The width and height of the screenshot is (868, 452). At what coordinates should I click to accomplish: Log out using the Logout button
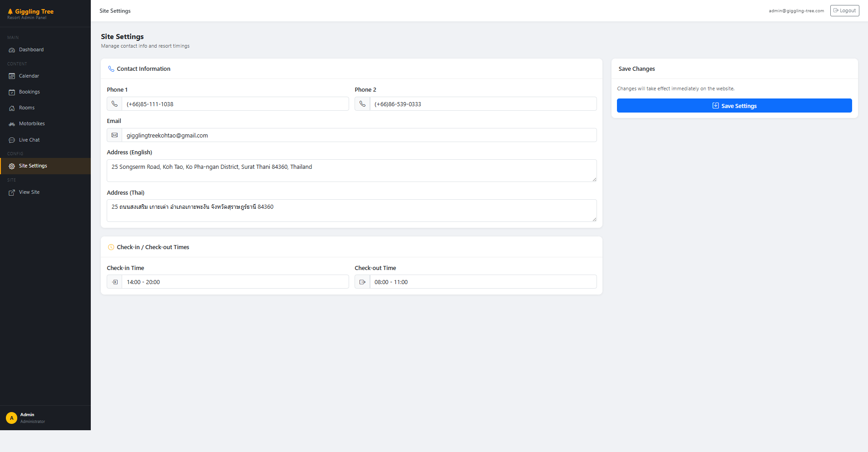pos(844,10)
